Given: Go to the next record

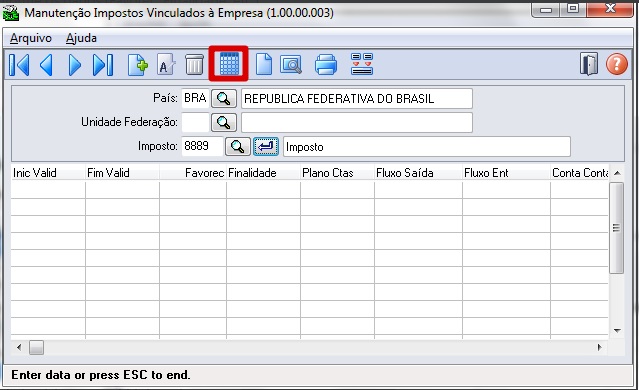Looking at the screenshot, I should (x=75, y=64).
